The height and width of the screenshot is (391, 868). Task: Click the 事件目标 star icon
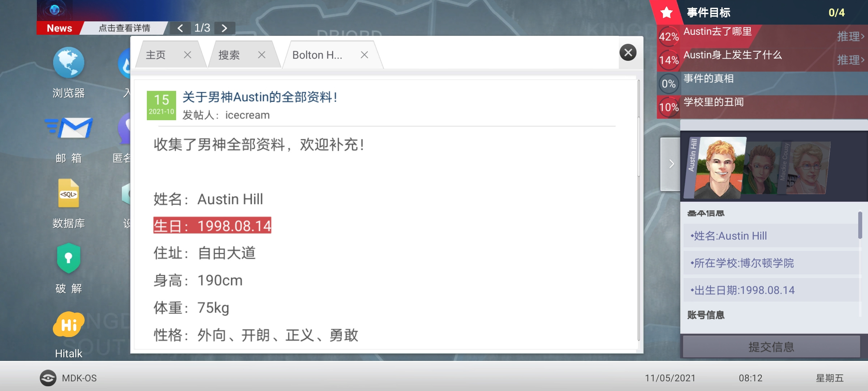tap(666, 13)
